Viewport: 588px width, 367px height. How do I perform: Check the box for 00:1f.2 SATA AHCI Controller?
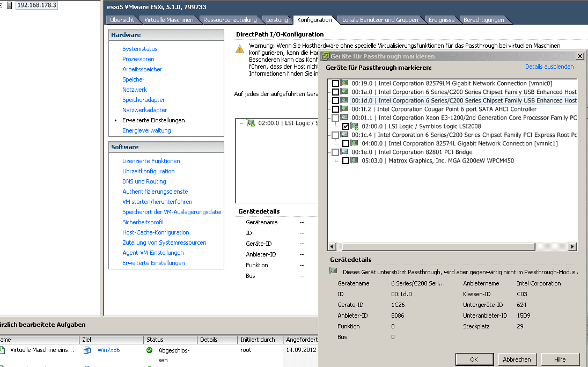pyautogui.click(x=336, y=109)
